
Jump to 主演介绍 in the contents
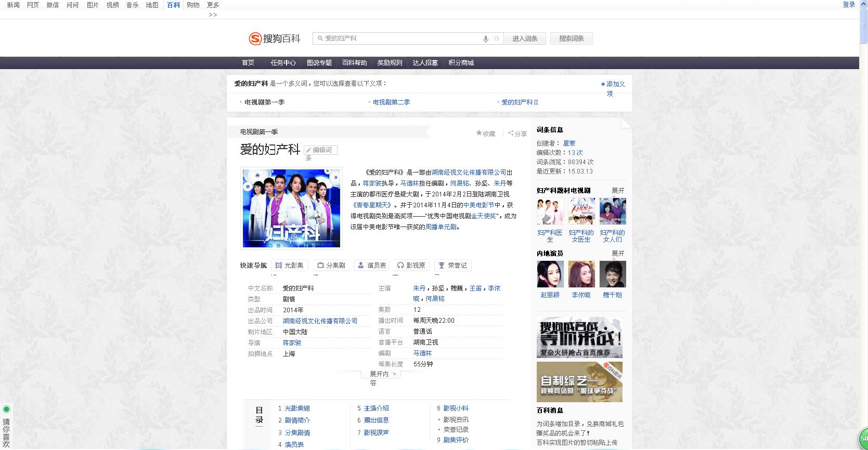[x=376, y=408]
